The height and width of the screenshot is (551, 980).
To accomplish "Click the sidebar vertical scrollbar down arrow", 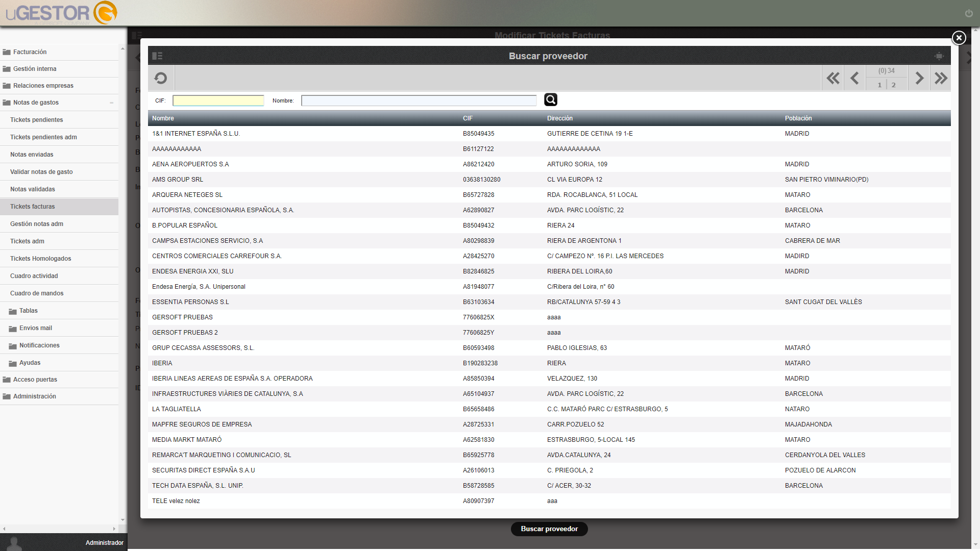I will click(x=122, y=520).
